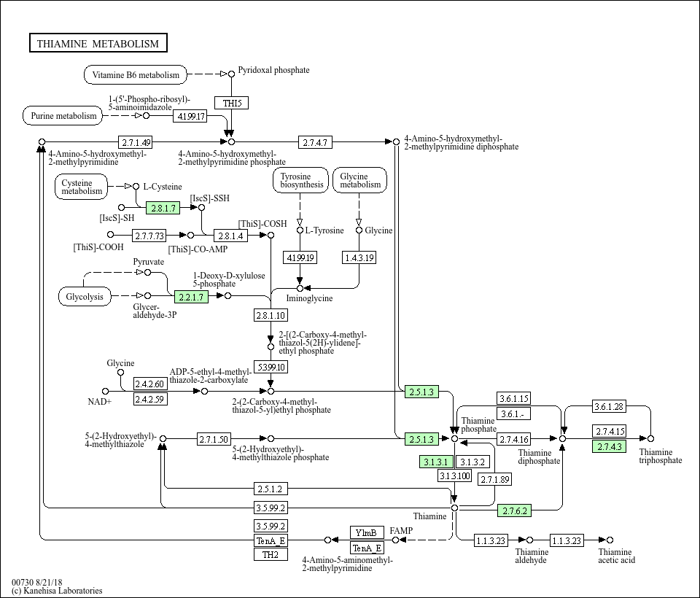Select the green 2.7.4.3 enzyme box
This screenshot has height=598, width=700.
pyautogui.click(x=609, y=446)
